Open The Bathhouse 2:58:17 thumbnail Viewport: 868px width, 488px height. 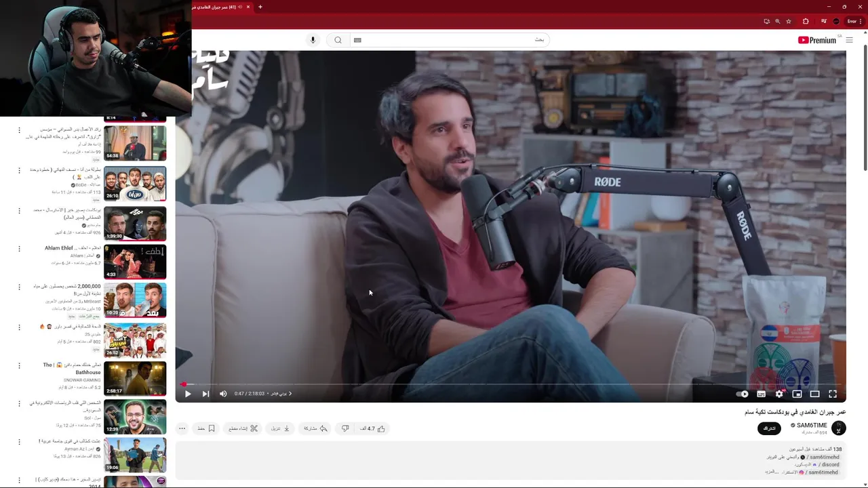coord(135,379)
